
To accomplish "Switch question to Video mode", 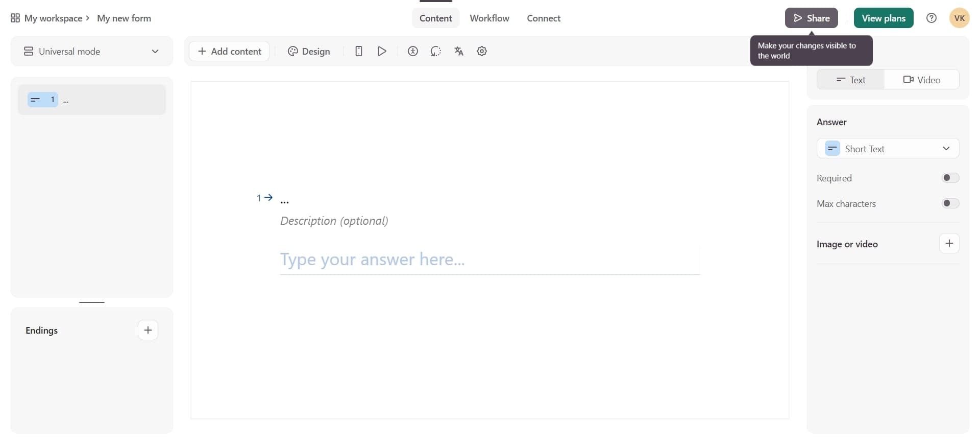I will 922,80.
